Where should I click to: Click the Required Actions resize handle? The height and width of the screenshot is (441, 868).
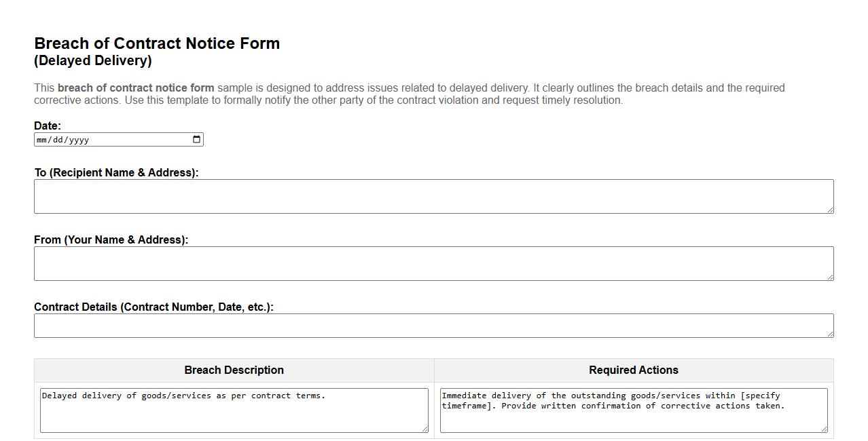click(x=825, y=429)
